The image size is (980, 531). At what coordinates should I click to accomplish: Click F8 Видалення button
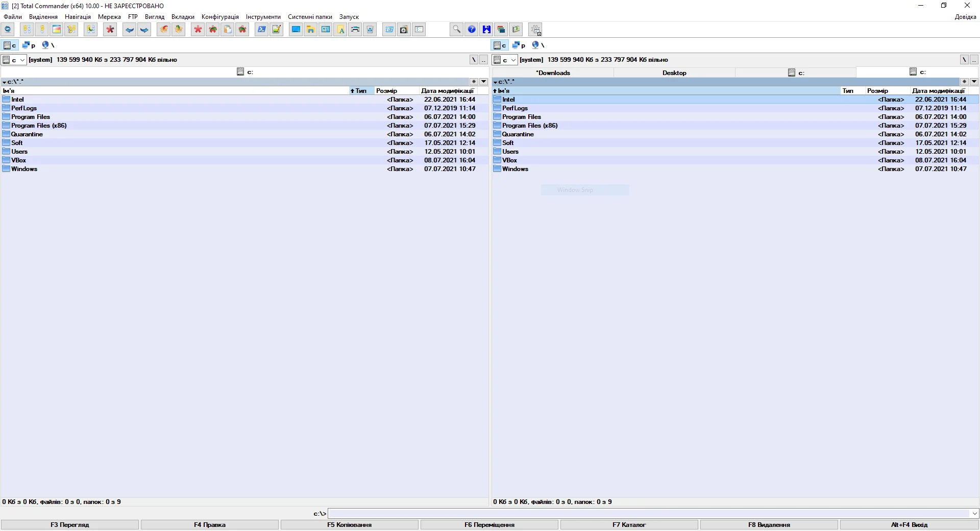(x=769, y=525)
